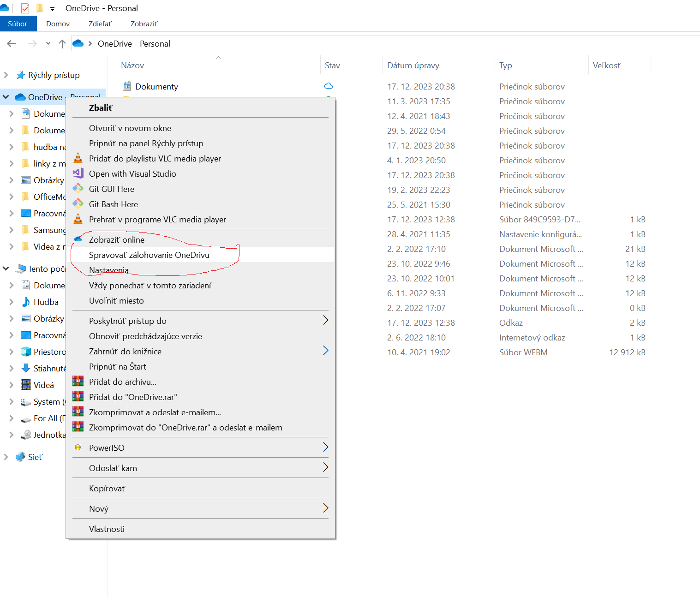This screenshot has height=597, width=700.
Task: Click the PowerISO disc icon
Action: [x=78, y=448]
